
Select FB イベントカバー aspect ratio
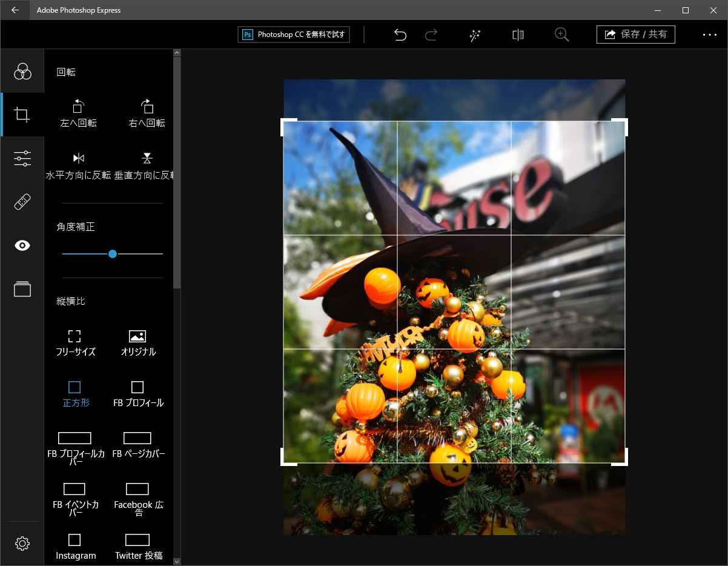point(75,500)
